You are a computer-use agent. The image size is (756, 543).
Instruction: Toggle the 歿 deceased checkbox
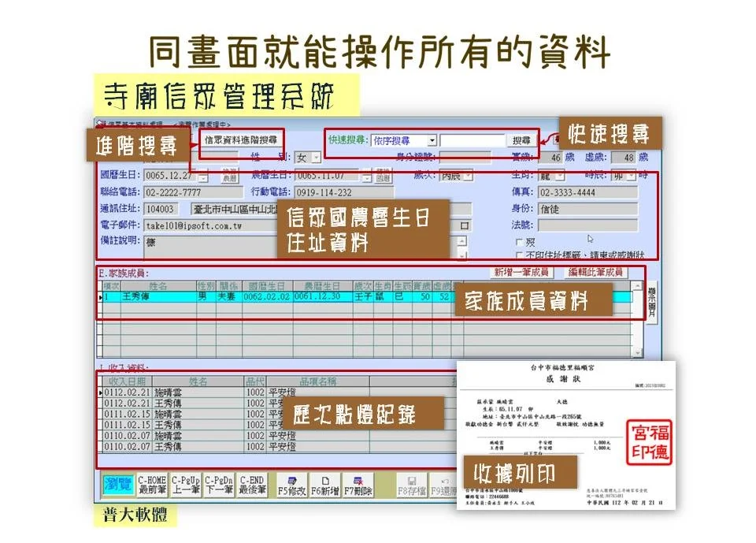pos(521,242)
